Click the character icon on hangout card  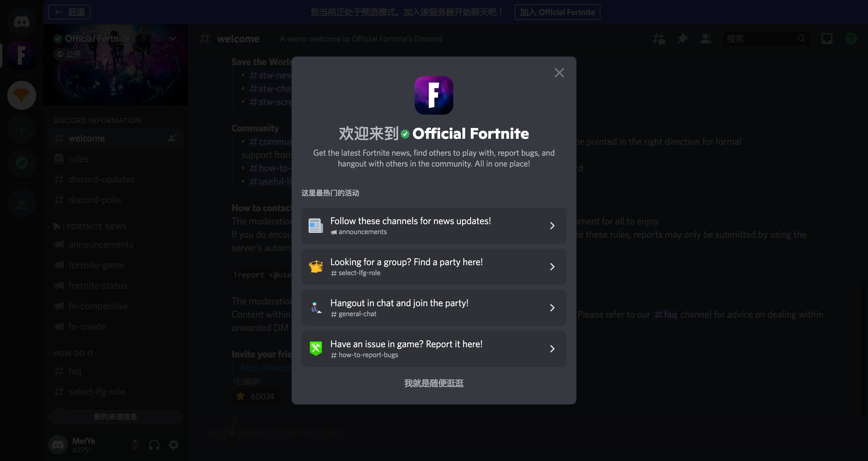[x=316, y=307]
